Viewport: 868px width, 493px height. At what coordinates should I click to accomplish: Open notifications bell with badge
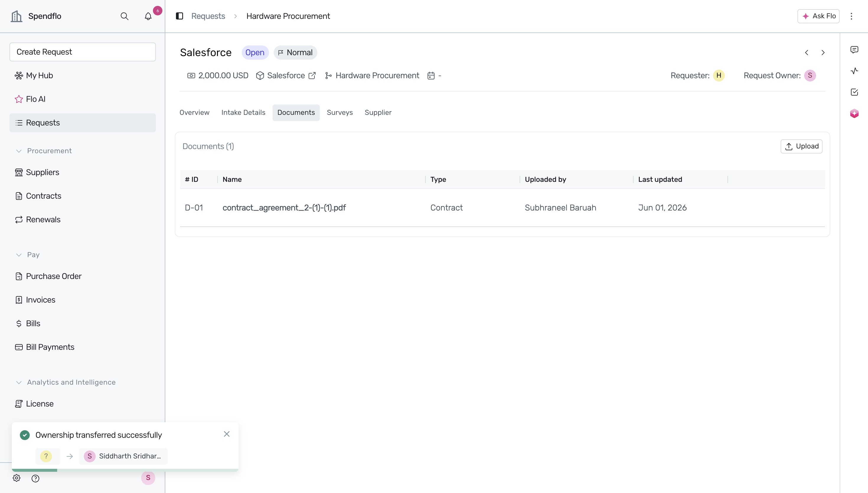pyautogui.click(x=148, y=16)
